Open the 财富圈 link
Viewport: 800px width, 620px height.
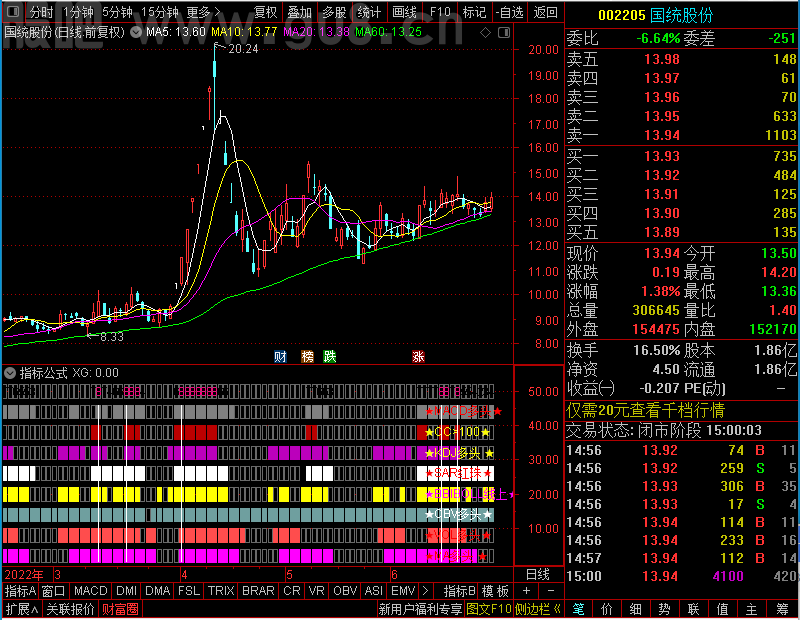click(x=120, y=609)
